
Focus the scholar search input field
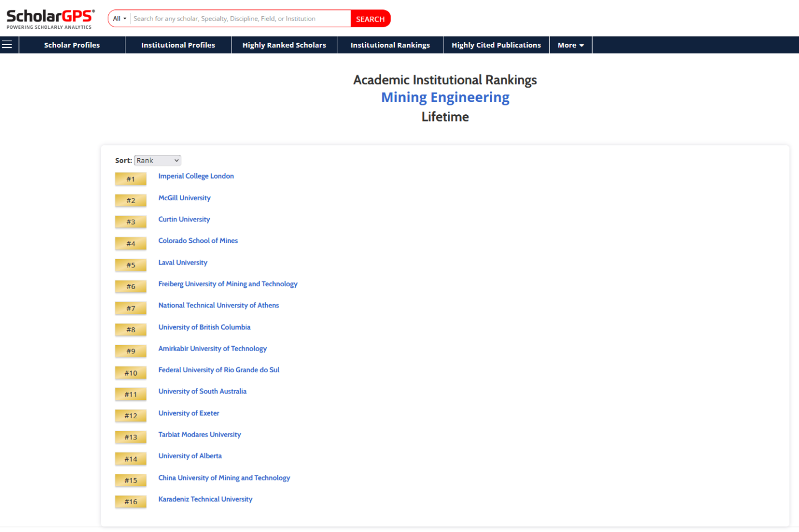(x=240, y=19)
